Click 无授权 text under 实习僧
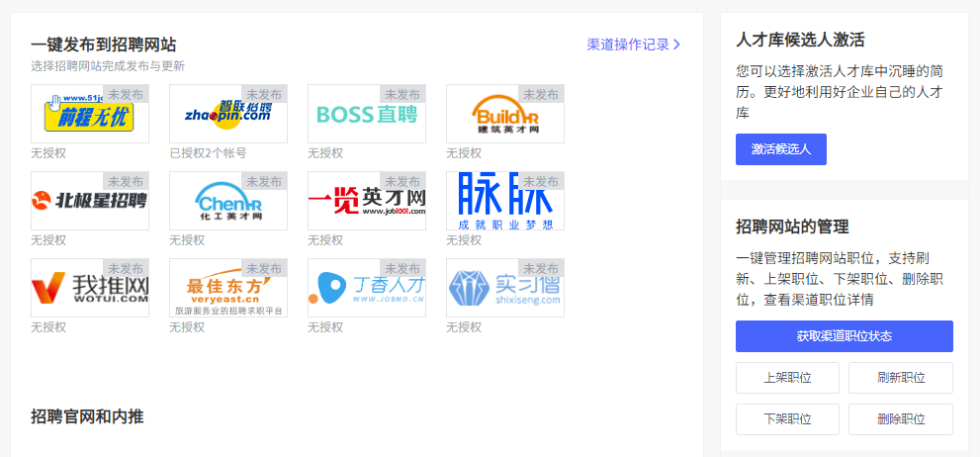 [464, 327]
